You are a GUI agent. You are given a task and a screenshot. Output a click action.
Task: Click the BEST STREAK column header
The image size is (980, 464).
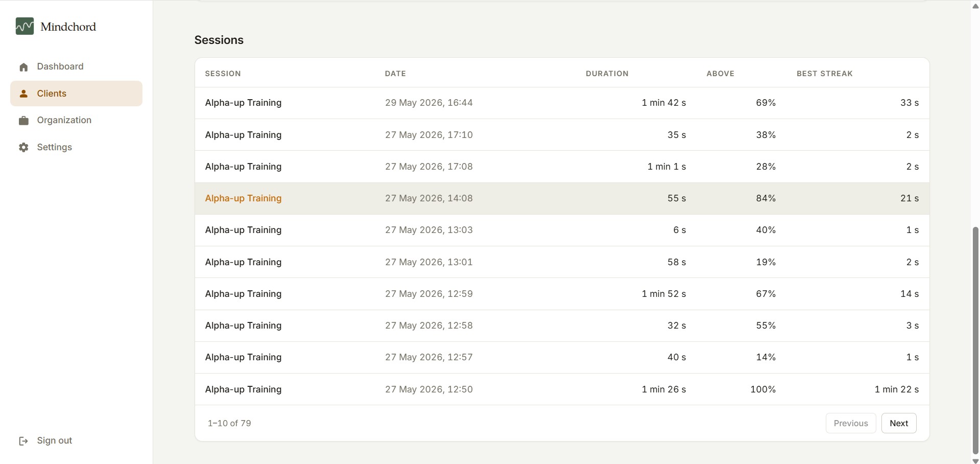pyautogui.click(x=824, y=74)
